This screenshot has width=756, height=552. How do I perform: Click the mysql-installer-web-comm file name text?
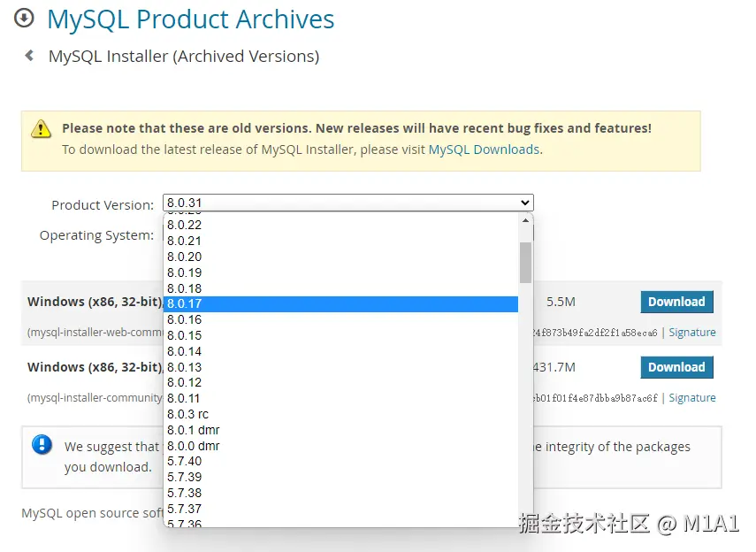click(x=95, y=333)
